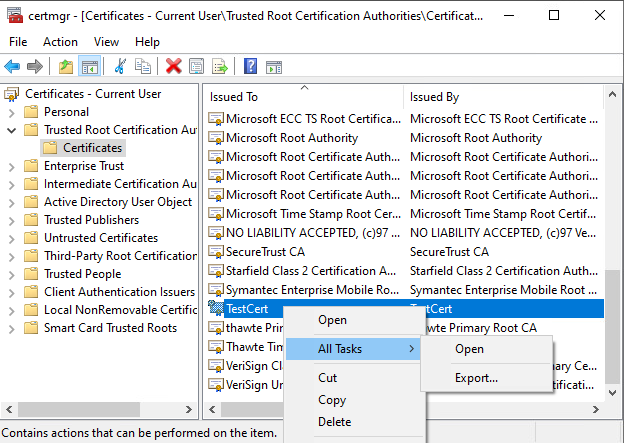Open the View menu
The height and width of the screenshot is (443, 624).
pyautogui.click(x=106, y=42)
